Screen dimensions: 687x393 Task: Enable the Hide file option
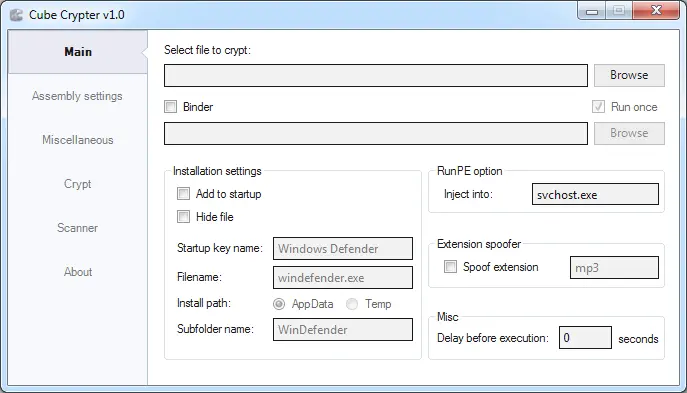tap(183, 216)
